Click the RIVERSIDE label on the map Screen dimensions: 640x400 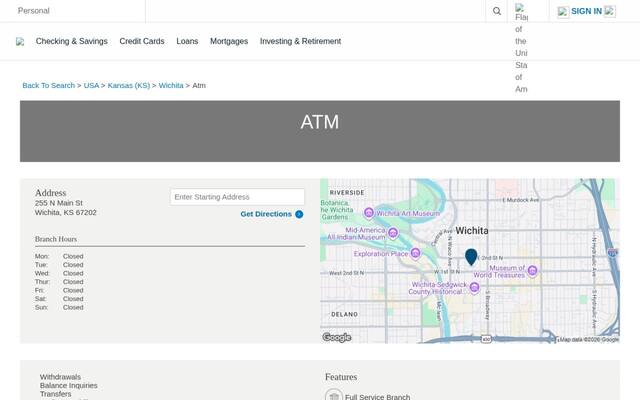[347, 193]
